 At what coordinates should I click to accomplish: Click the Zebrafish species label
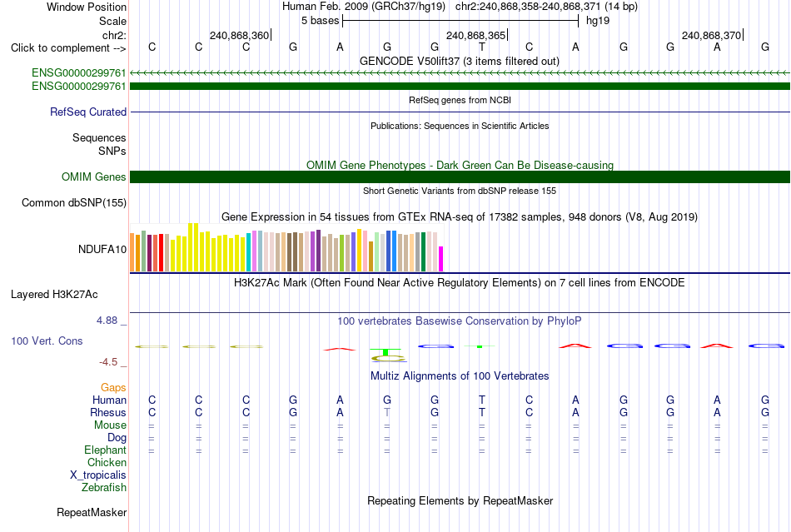pos(104,488)
